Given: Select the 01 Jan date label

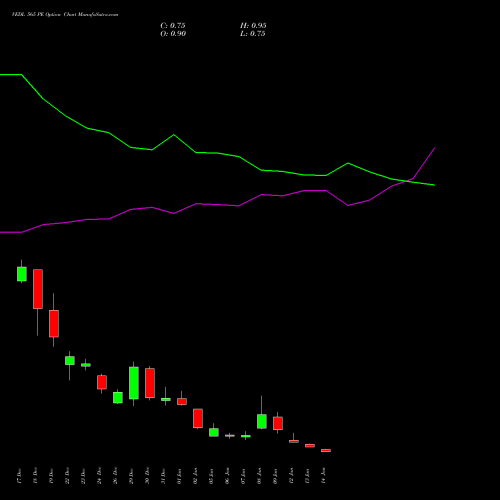Looking at the screenshot, I should 179,476.
